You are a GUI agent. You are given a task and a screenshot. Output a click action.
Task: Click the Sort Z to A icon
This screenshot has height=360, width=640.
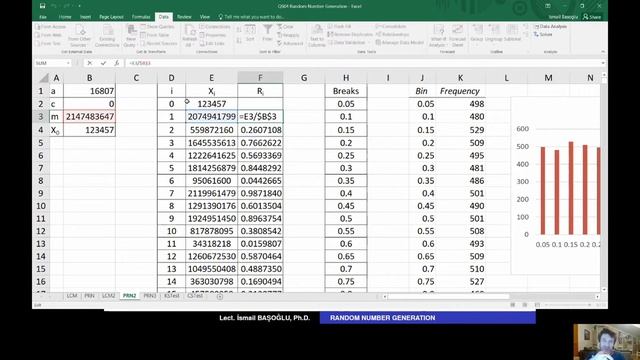coord(239,40)
